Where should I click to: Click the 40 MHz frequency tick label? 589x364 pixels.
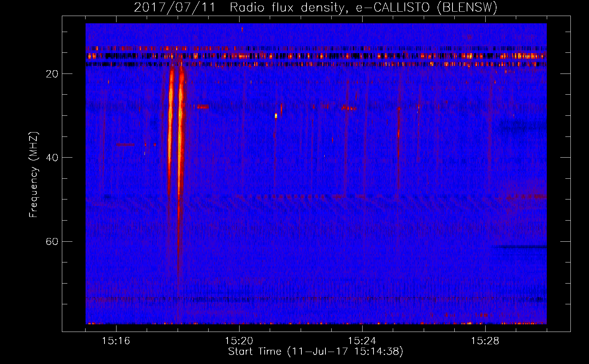(x=52, y=158)
